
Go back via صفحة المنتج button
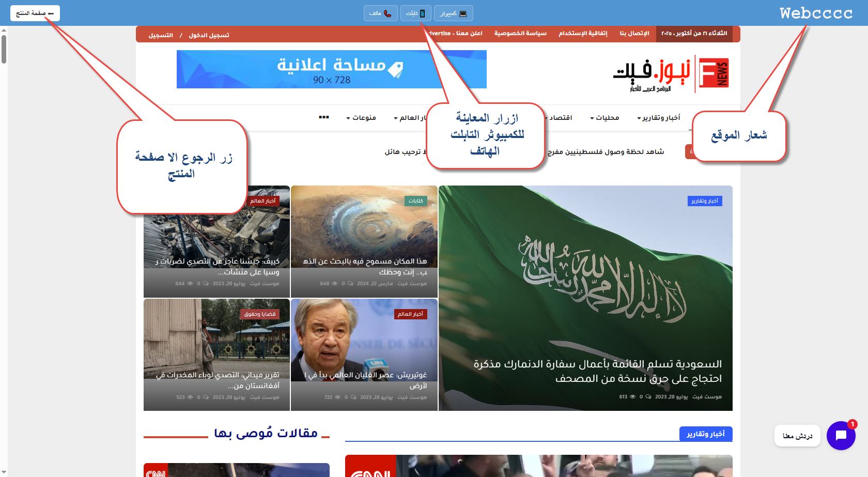[35, 13]
